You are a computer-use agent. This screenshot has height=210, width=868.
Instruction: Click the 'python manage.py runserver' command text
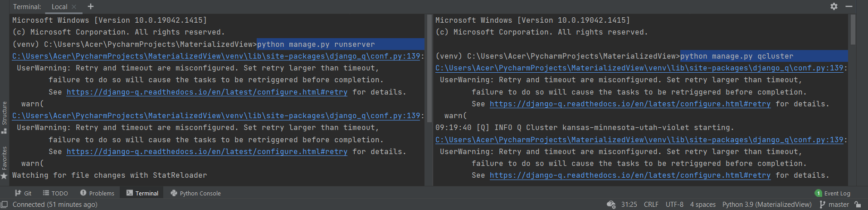point(316,45)
